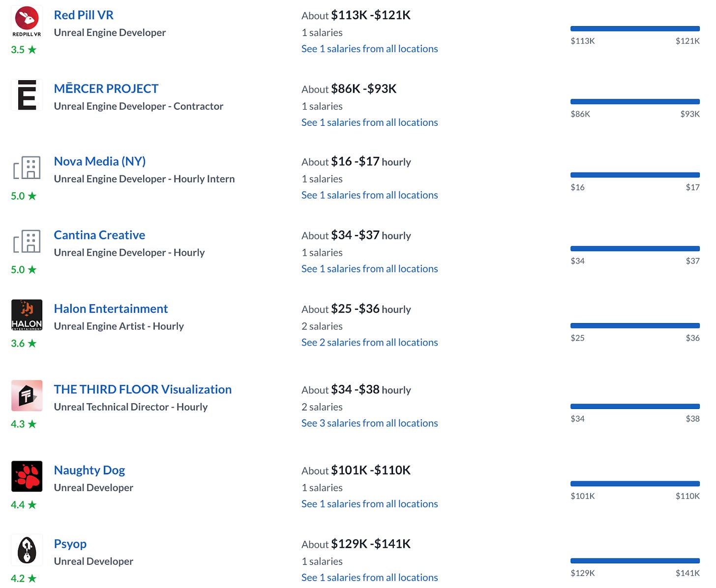The image size is (716, 588).
Task: Click the $113K-$121K salary range bar
Action: click(x=635, y=29)
